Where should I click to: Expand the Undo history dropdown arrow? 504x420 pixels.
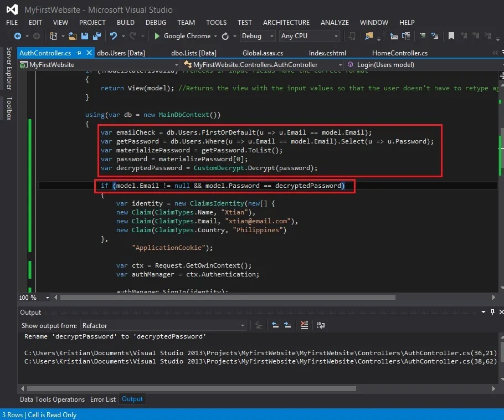[x=123, y=37]
